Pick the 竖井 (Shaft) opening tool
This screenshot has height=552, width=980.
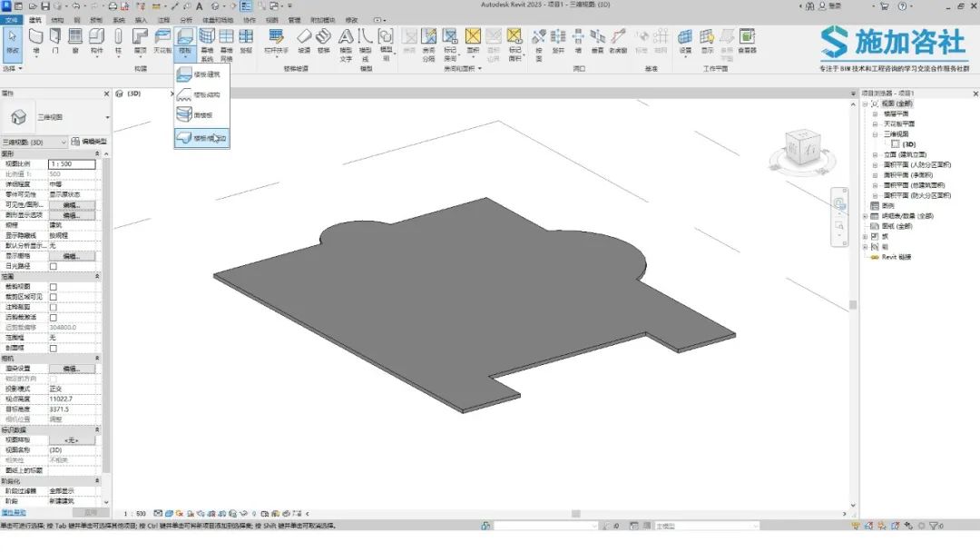click(558, 41)
